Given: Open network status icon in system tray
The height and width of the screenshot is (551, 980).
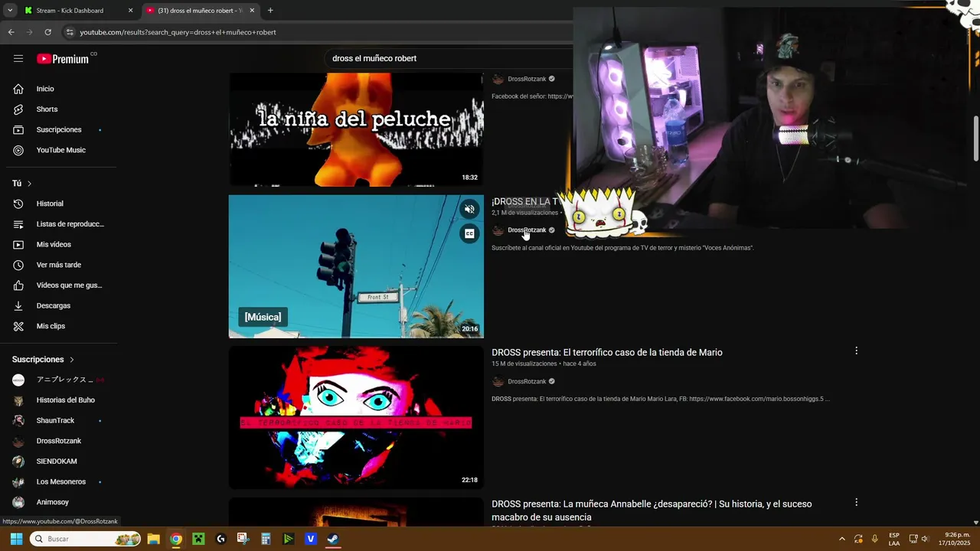Looking at the screenshot, I should coord(913,539).
